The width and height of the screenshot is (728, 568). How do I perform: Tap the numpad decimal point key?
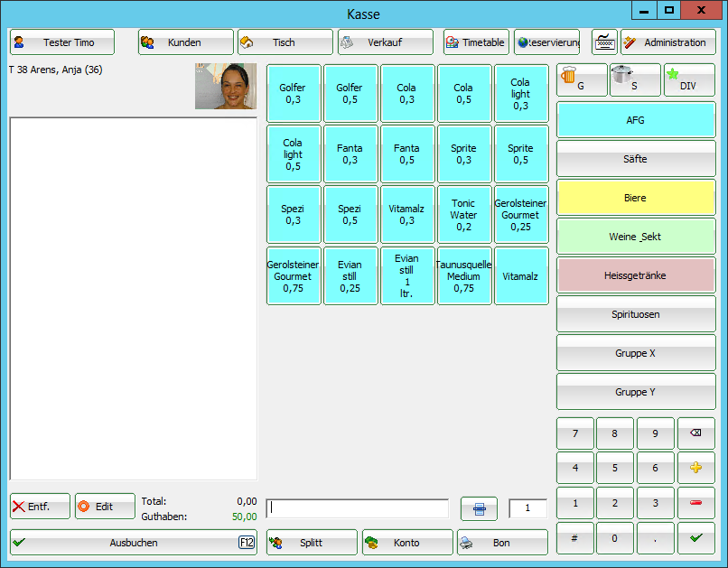pos(656,538)
